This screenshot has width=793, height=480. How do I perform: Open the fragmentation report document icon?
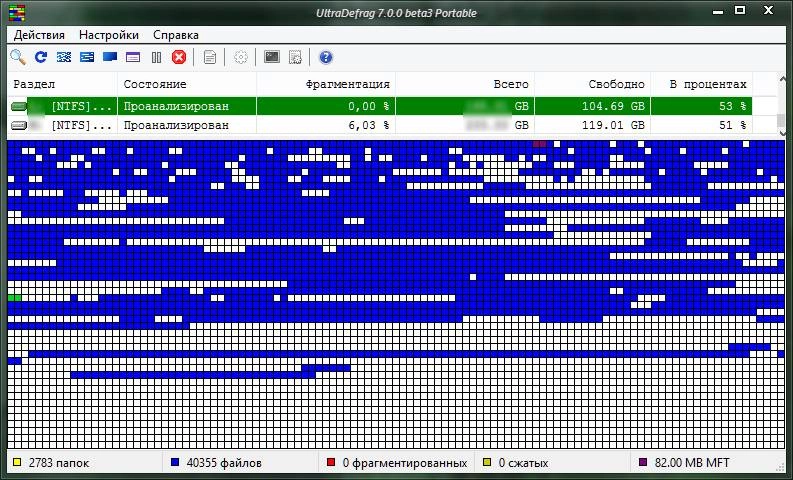point(209,57)
